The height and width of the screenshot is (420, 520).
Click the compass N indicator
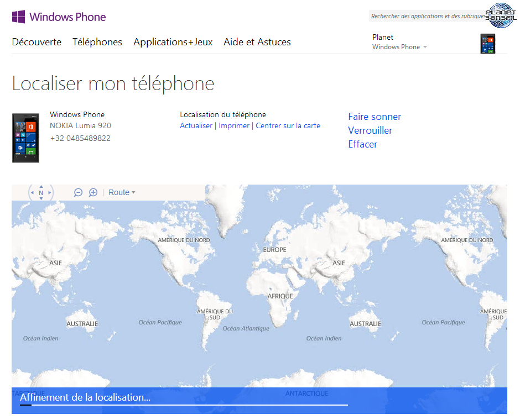pos(41,193)
